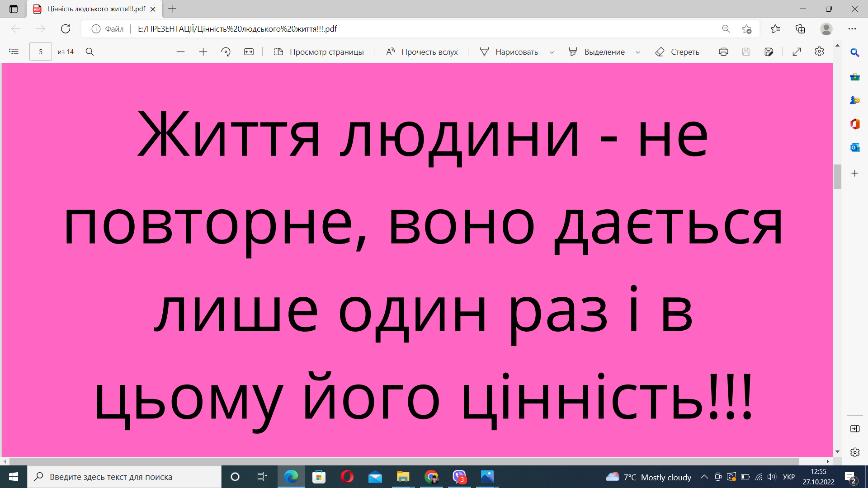
Task: Open Chrome from the taskbar
Action: point(431,477)
